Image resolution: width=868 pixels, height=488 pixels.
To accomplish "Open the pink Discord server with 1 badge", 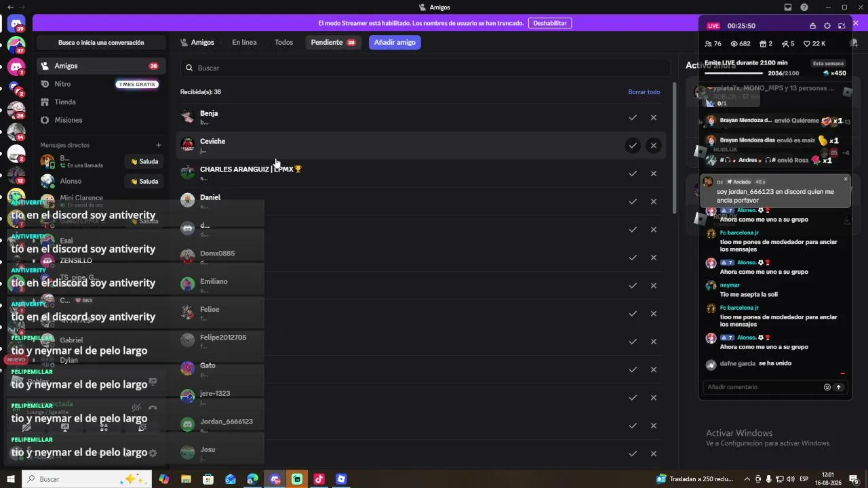I will coord(16,67).
